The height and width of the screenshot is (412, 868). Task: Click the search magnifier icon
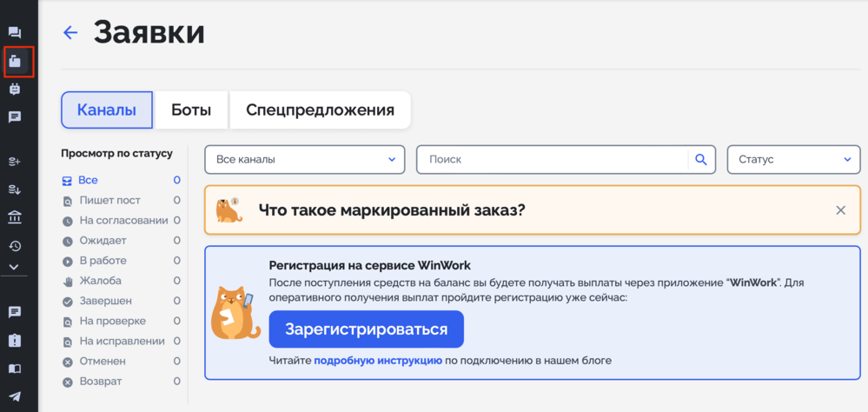tap(701, 159)
